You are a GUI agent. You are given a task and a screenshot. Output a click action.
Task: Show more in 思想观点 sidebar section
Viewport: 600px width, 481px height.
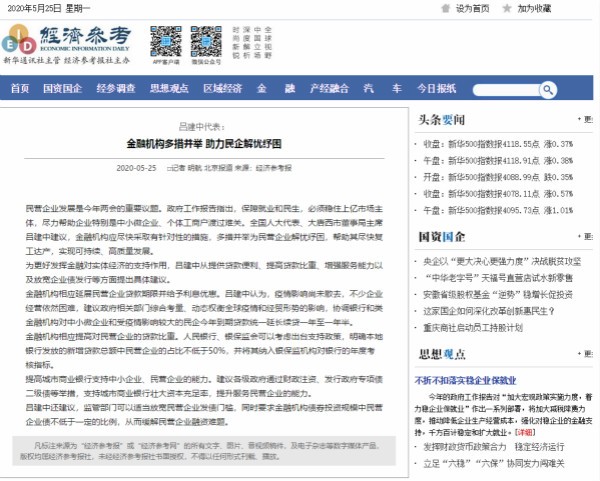[x=585, y=354]
